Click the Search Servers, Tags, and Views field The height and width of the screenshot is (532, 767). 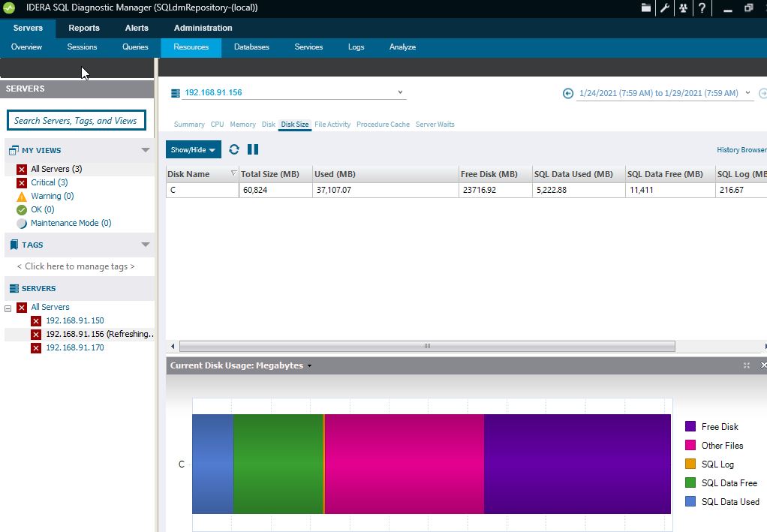coord(77,120)
